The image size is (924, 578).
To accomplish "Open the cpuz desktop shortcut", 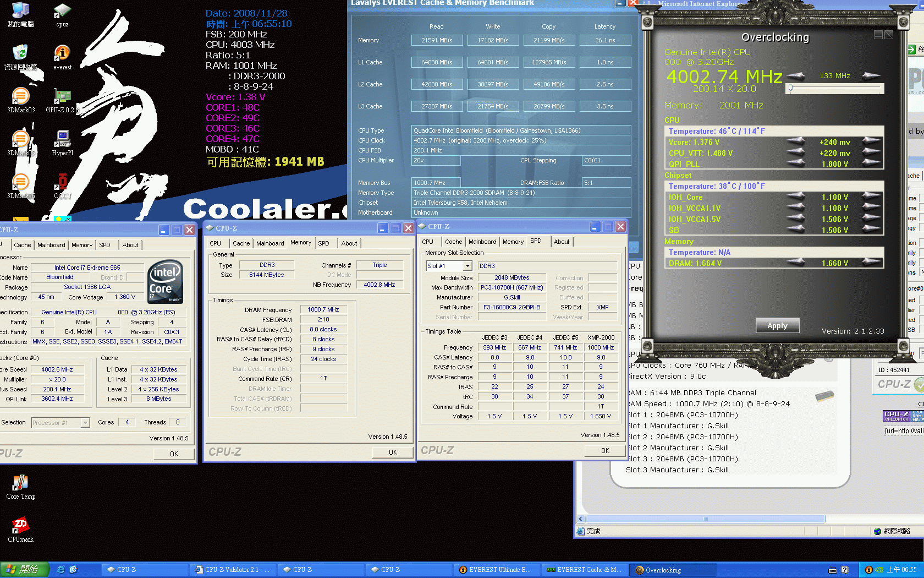I will click(x=62, y=15).
